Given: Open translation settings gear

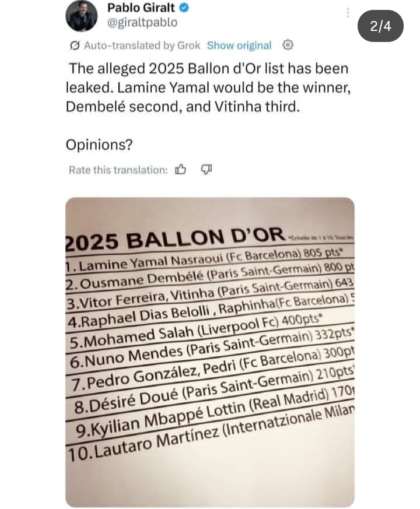Looking at the screenshot, I should (x=288, y=45).
